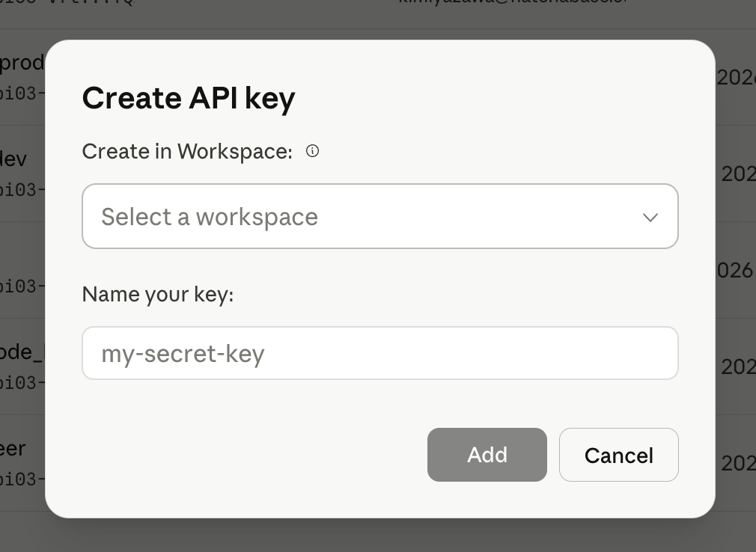Select the prod key row behind the dialog
This screenshot has width=756, height=552.
(x=22, y=63)
